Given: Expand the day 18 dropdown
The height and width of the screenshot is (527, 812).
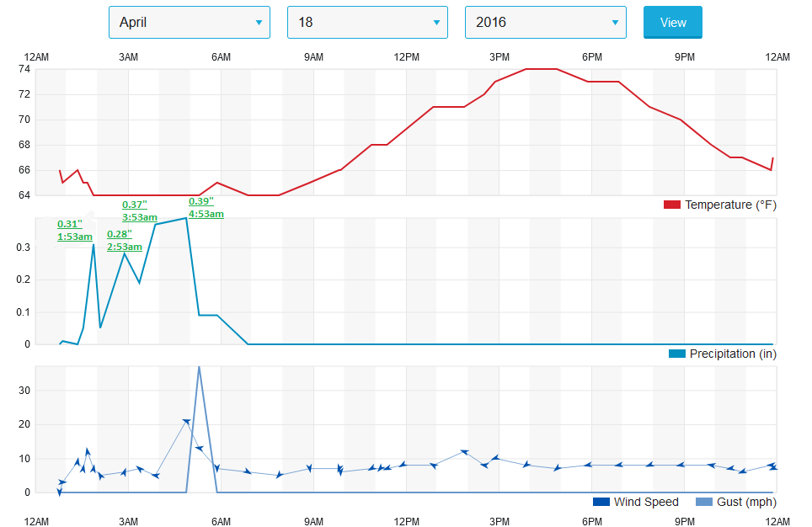Looking at the screenshot, I should [x=366, y=23].
